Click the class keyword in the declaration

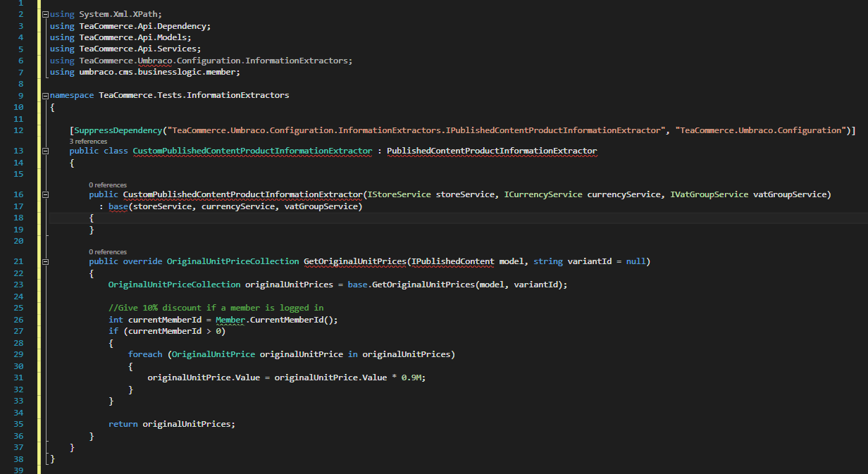116,151
